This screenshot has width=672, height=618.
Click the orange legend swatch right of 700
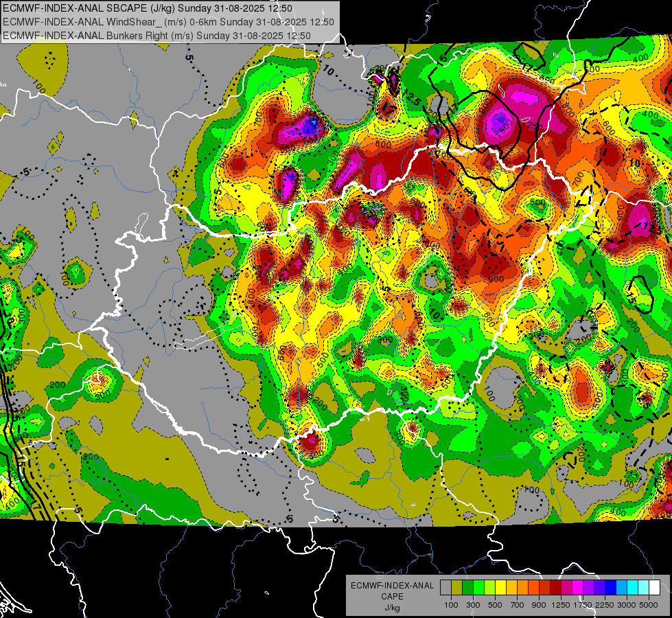pos(523,588)
